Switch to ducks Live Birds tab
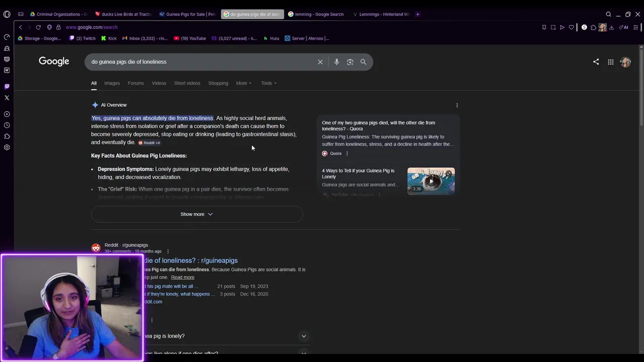Screen dimensions: 644x362 point(123,14)
